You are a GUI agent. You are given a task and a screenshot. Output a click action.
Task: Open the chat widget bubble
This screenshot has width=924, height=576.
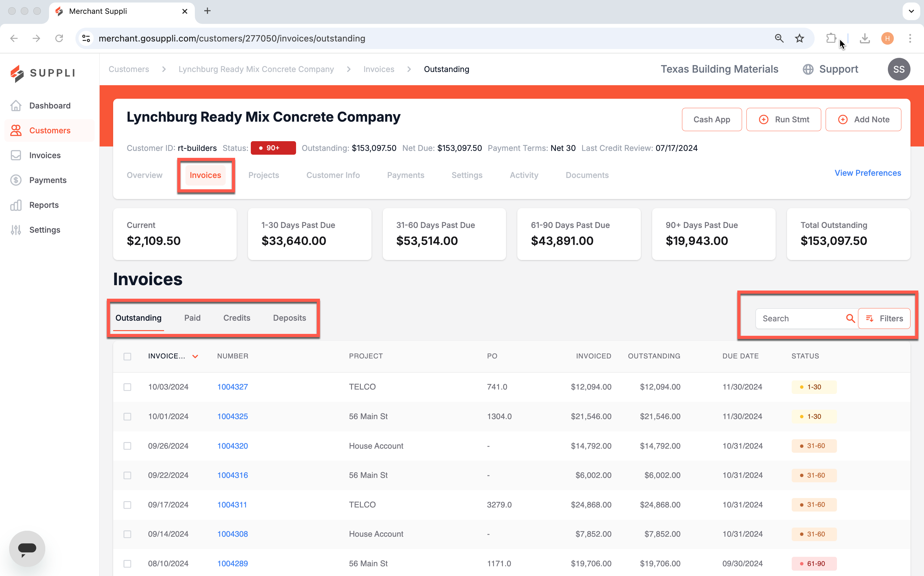click(x=27, y=548)
